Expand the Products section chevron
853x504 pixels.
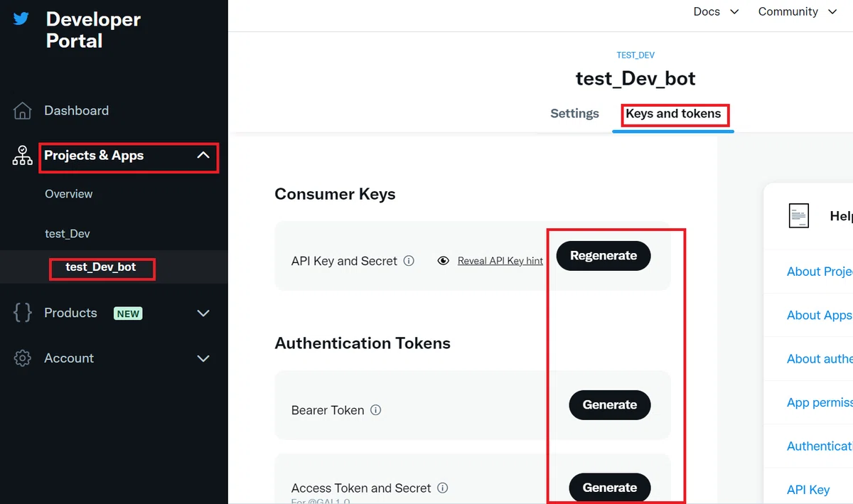pos(203,313)
